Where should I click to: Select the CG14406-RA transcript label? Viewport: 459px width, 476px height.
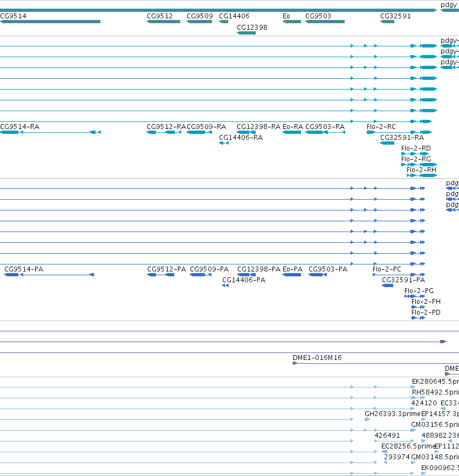click(241, 138)
